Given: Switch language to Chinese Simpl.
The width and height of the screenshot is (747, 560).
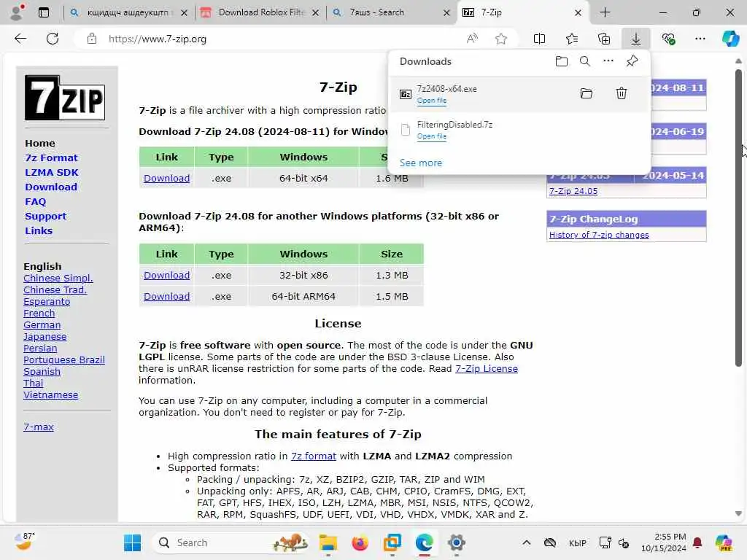Looking at the screenshot, I should 58,278.
